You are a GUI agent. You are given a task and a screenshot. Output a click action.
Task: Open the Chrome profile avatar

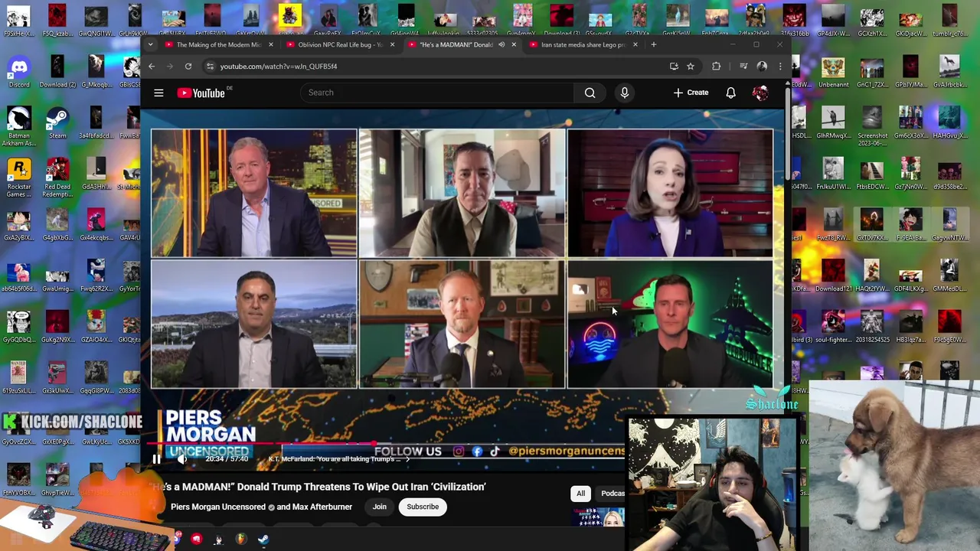(762, 67)
